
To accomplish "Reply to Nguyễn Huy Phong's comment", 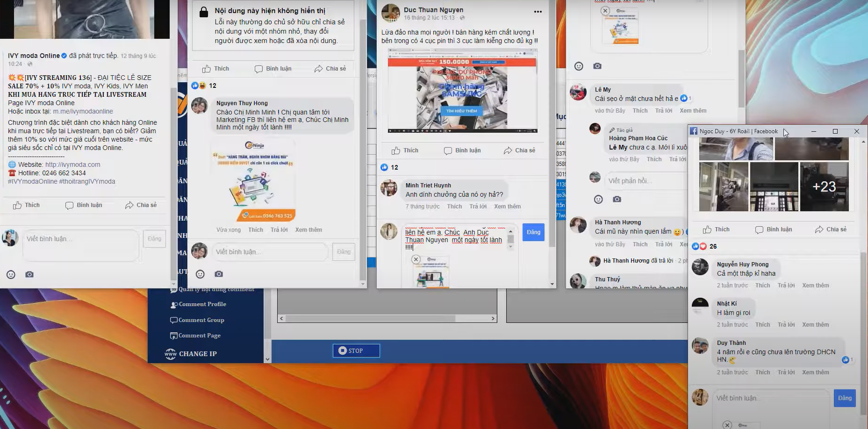I will pos(786,286).
